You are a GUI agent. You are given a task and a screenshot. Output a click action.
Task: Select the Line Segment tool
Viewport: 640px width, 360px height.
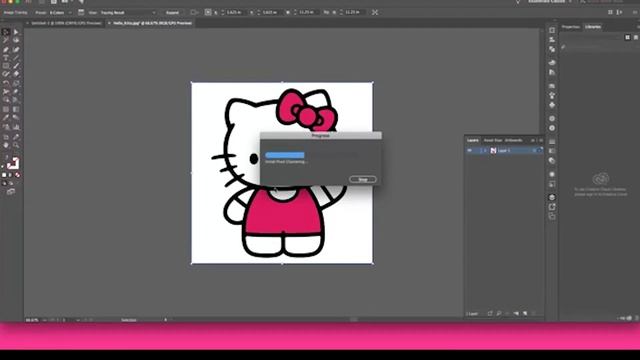pos(16,58)
